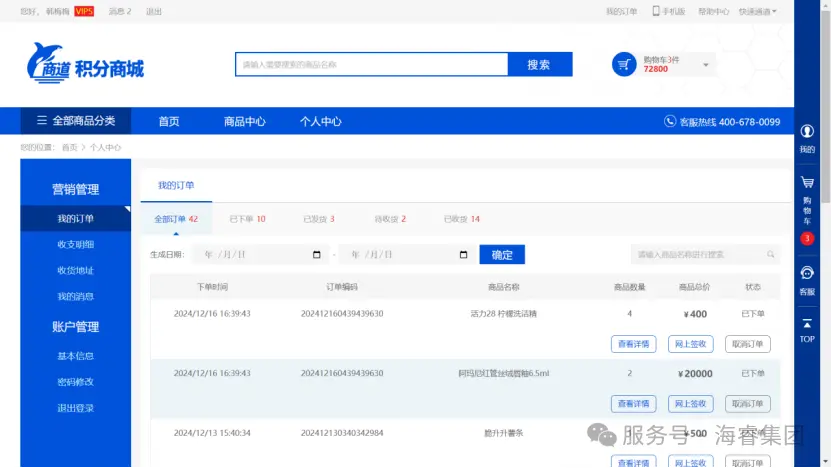
Task: Click the 我的 profile icon in right sidebar
Action: tap(806, 132)
